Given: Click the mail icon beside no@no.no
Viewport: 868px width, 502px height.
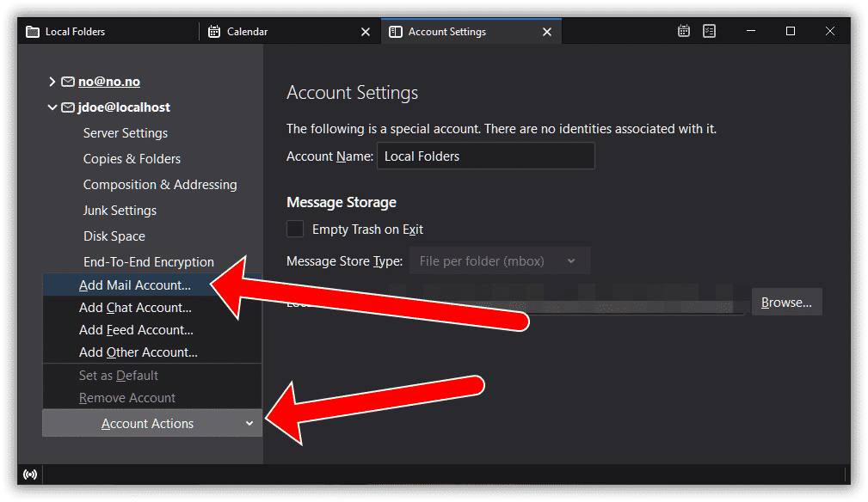Looking at the screenshot, I should [68, 82].
